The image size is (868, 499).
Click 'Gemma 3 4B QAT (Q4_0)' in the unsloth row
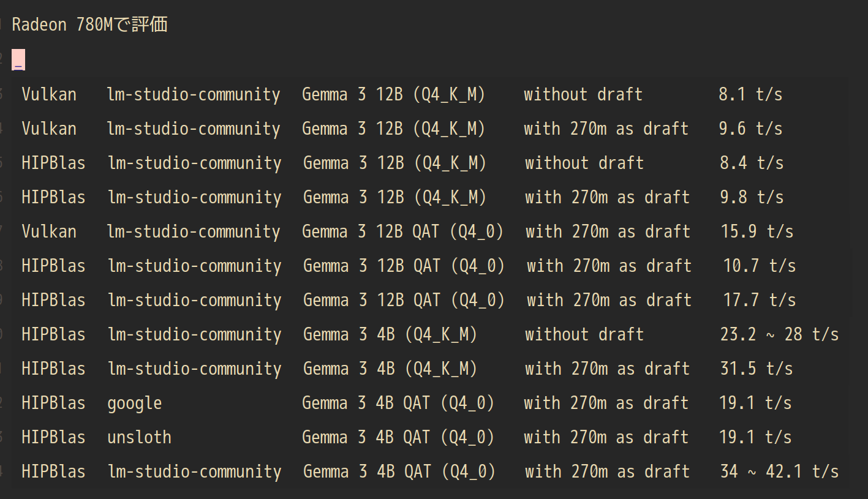click(x=398, y=438)
